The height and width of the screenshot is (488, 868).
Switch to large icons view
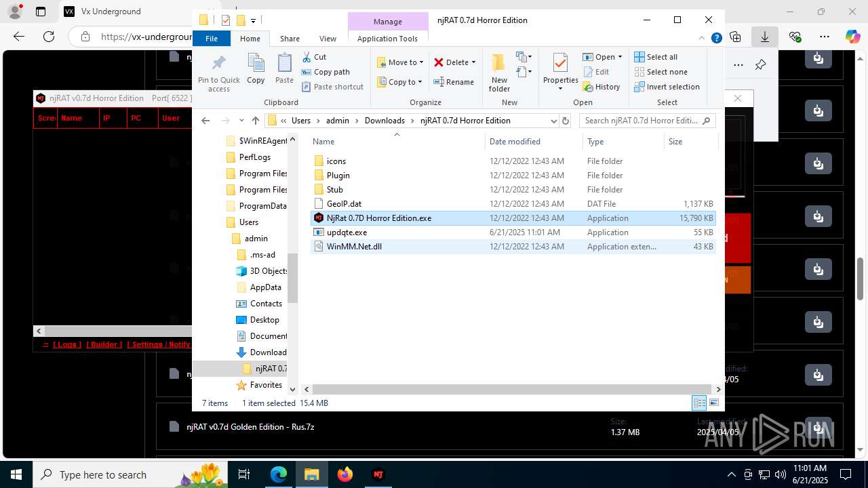coord(713,403)
